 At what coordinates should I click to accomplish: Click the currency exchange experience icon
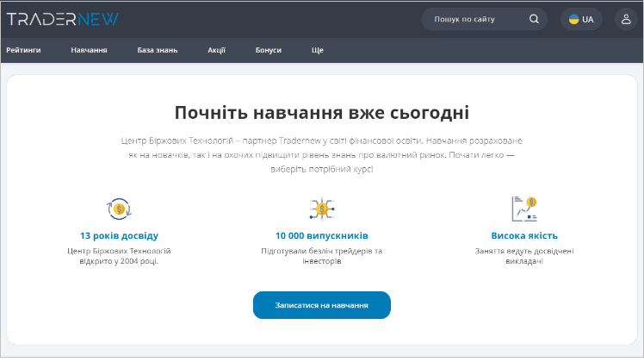pos(119,209)
